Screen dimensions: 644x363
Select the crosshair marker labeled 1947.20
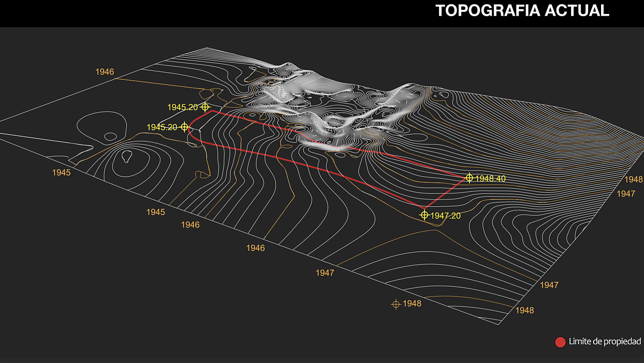point(425,215)
